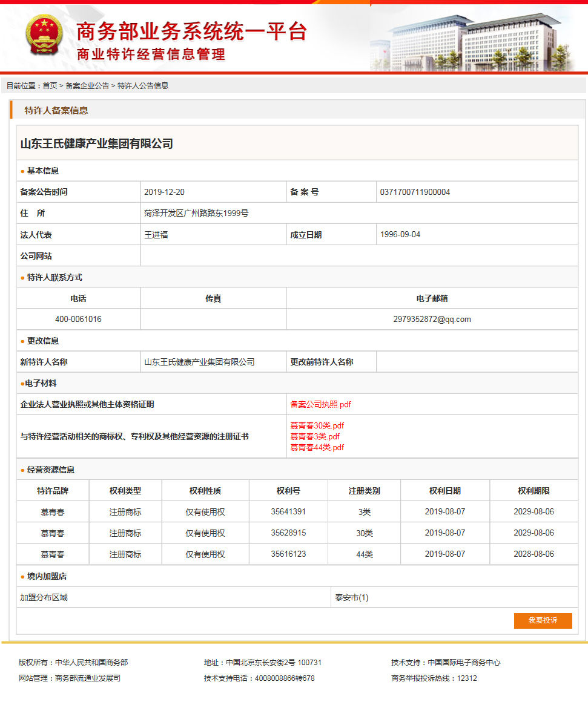Click 权利号 column header
Screen dimensions: 588x728
[x=288, y=491]
